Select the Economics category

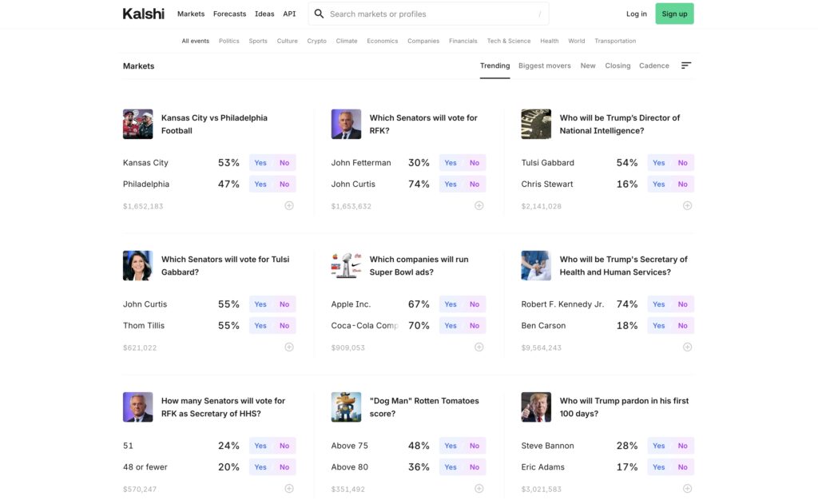383,41
